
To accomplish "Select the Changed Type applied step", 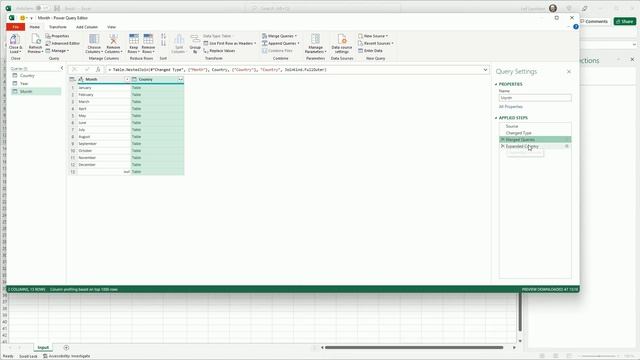I will tap(535, 133).
